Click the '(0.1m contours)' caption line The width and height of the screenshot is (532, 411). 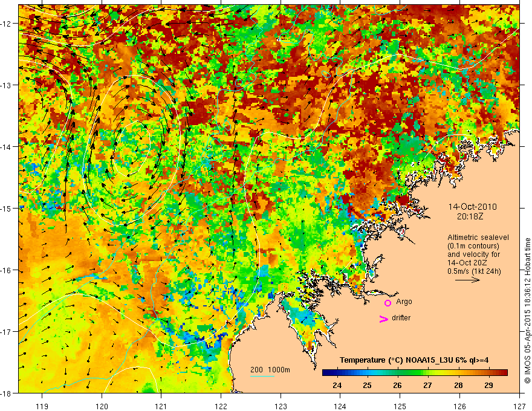click(x=473, y=246)
